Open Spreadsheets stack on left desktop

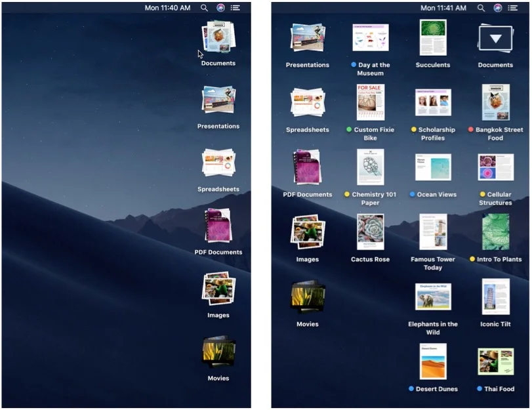pyautogui.click(x=218, y=163)
